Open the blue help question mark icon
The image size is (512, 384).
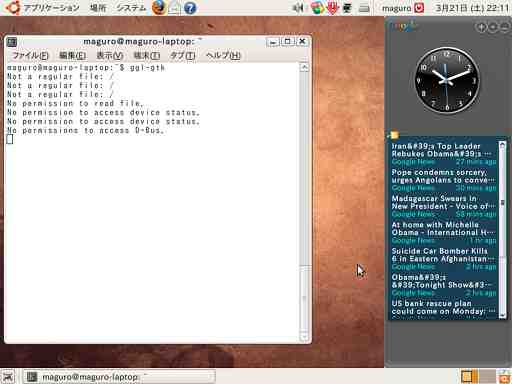190,8
